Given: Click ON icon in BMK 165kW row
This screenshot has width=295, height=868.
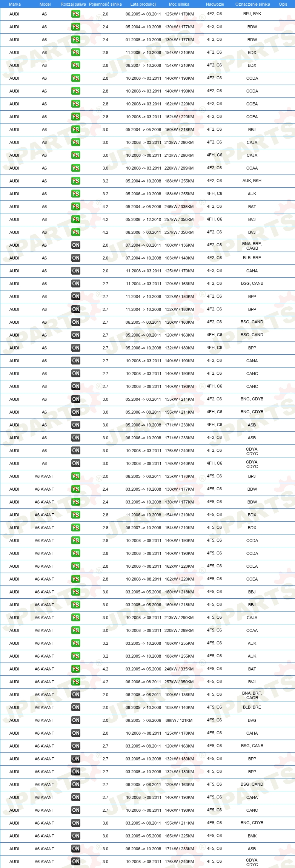Looking at the screenshot, I should click(x=75, y=836).
